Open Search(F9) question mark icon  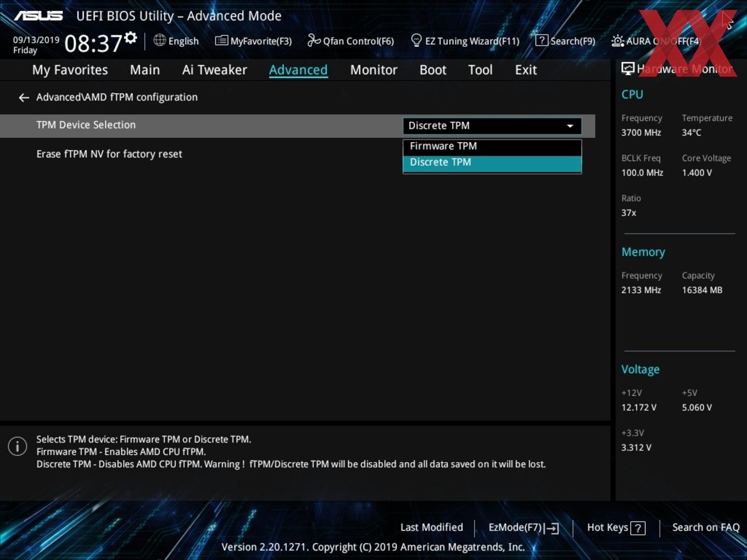point(542,40)
